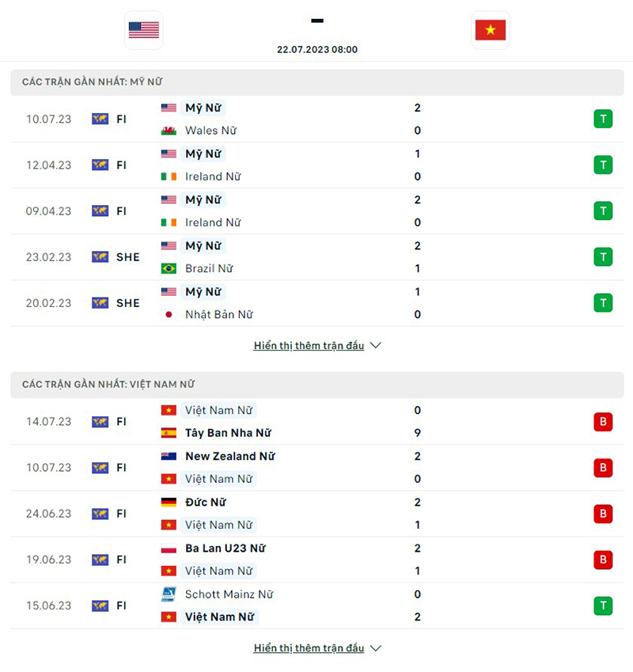The width and height of the screenshot is (633, 672).
Task: Open the Ba Lan U23 Nữ team link
Action: tap(224, 548)
